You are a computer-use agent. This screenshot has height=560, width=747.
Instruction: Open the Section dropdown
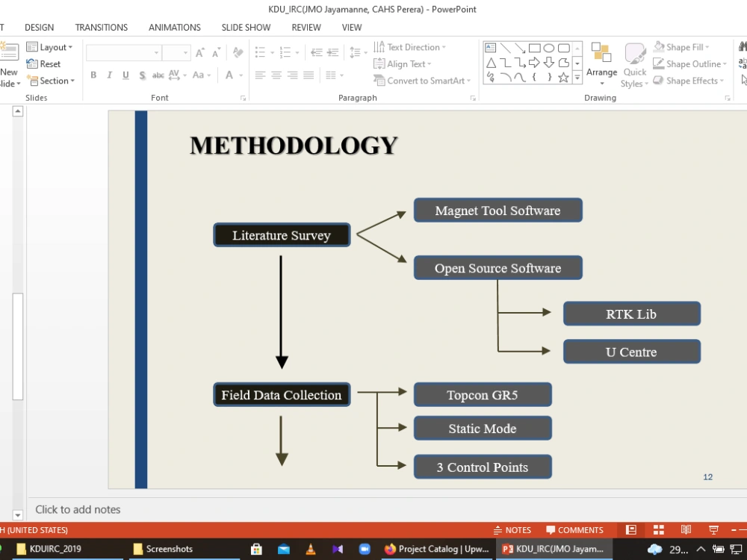pyautogui.click(x=51, y=81)
